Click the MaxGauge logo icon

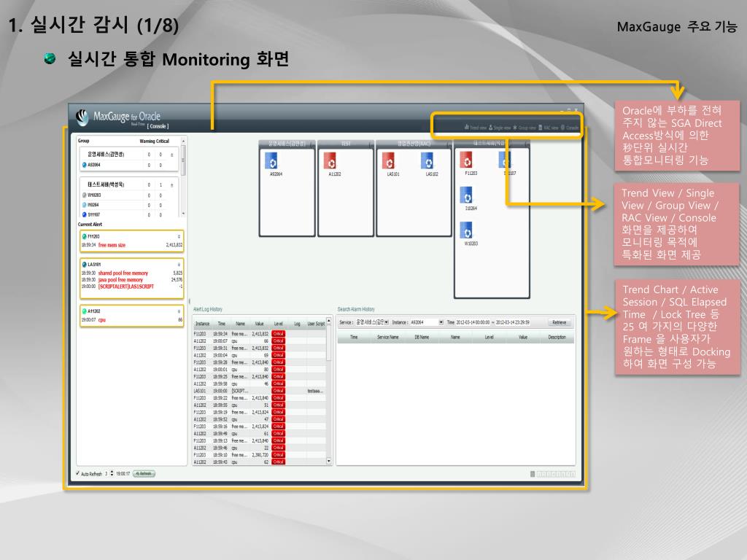[x=82, y=117]
